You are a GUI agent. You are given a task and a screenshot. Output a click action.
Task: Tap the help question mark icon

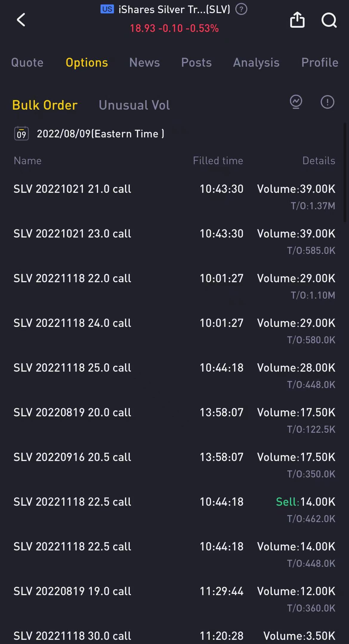pos(241,10)
